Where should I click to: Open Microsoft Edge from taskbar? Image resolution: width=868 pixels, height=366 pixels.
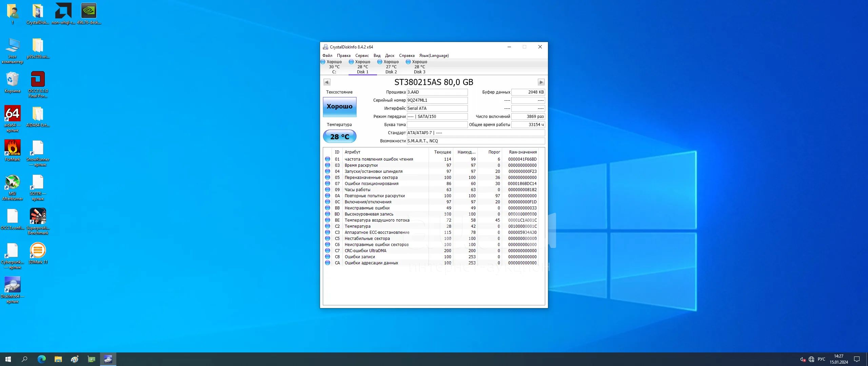tap(41, 359)
